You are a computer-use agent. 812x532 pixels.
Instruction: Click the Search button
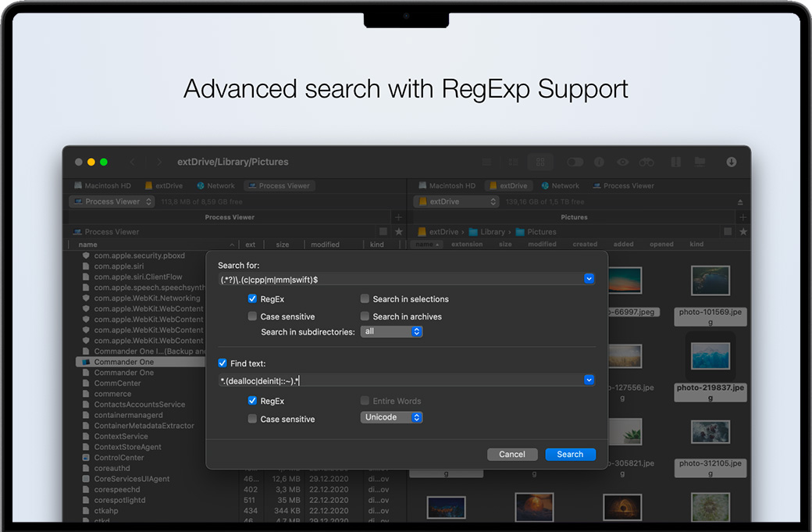tap(570, 454)
